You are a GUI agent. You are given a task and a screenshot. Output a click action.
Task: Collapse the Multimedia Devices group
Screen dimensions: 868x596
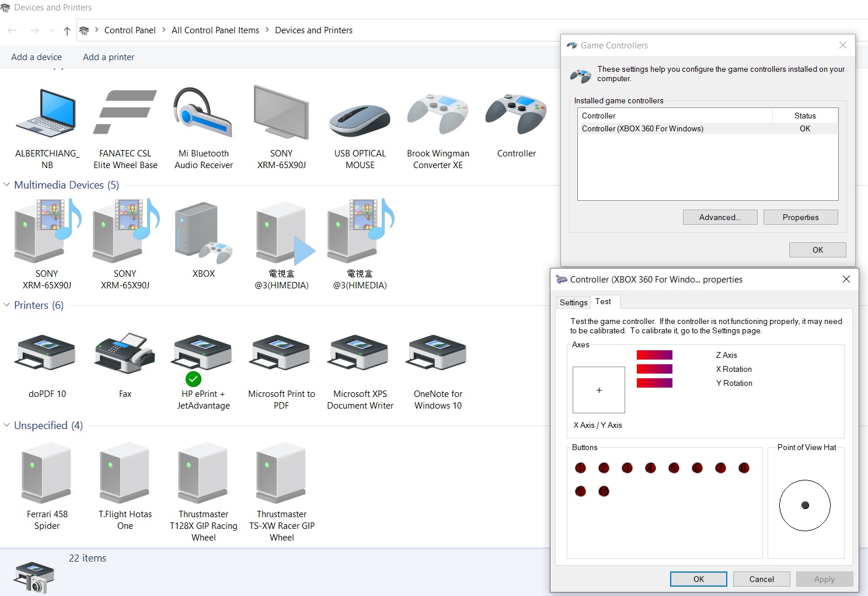point(6,184)
